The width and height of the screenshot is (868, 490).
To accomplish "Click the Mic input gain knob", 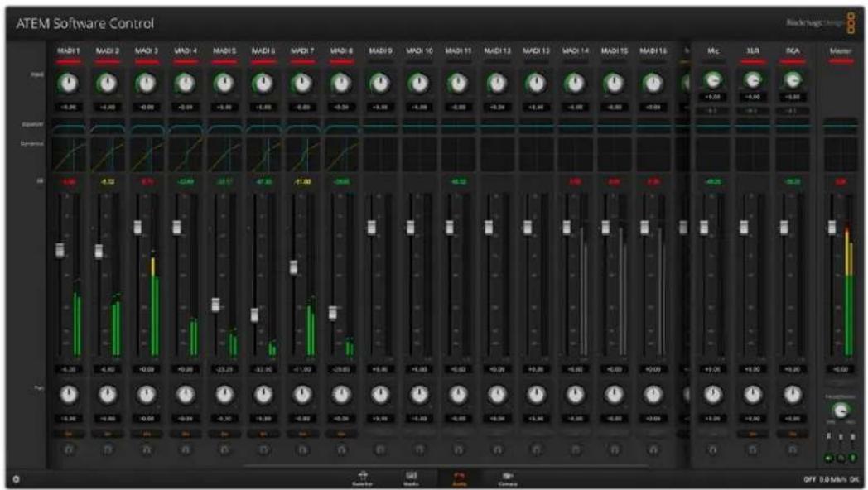I will click(712, 81).
